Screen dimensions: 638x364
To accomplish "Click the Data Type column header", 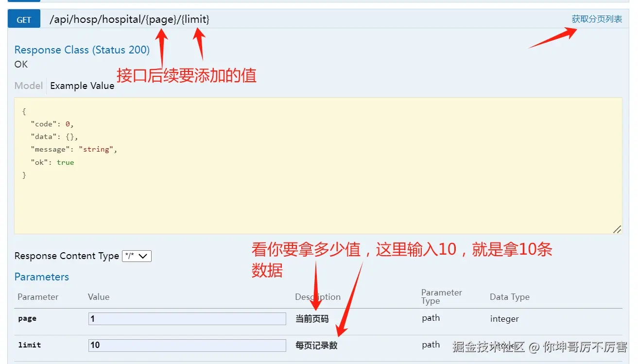I will (509, 297).
